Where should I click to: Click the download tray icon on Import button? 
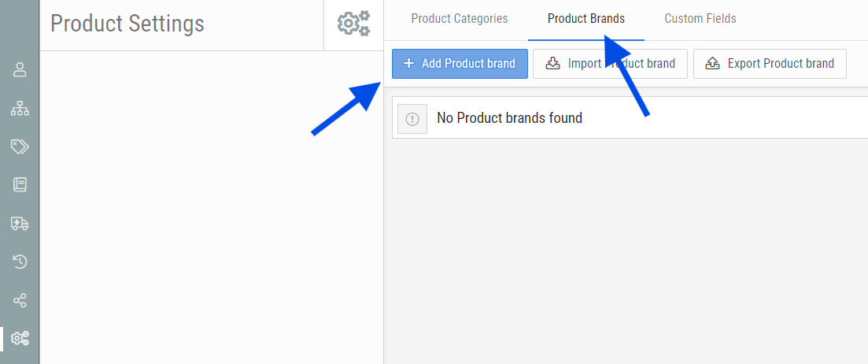point(553,64)
